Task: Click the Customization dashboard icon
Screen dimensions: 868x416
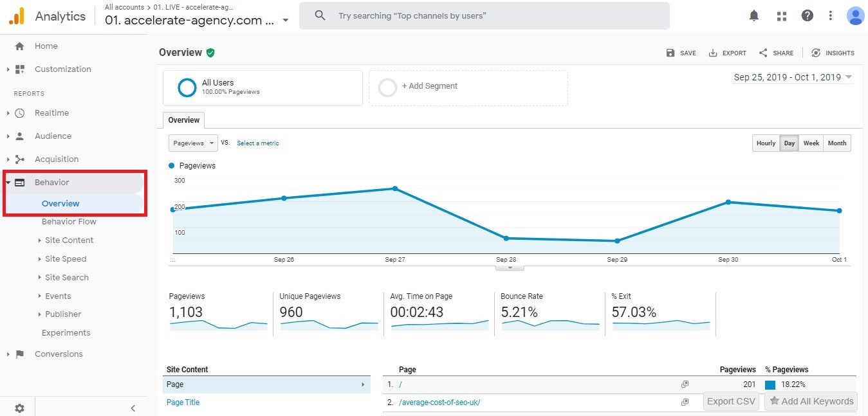Action: click(x=19, y=69)
